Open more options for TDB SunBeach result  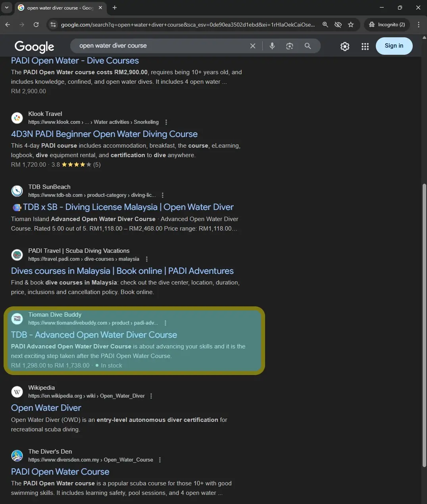pyautogui.click(x=163, y=195)
